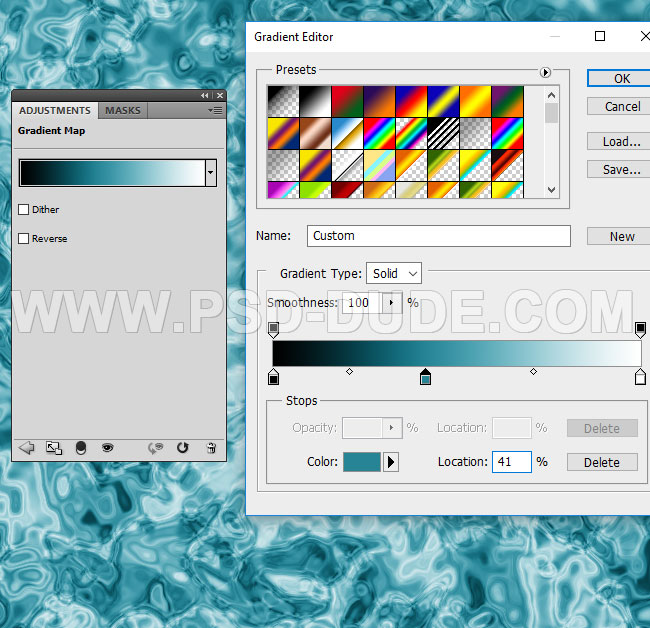650x628 pixels.
Task: Select the violet-to-orange gradient preset
Action: [x=379, y=101]
